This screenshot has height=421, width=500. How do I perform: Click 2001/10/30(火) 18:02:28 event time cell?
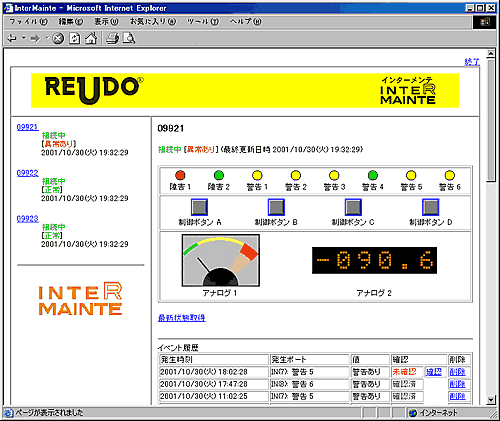click(x=214, y=372)
